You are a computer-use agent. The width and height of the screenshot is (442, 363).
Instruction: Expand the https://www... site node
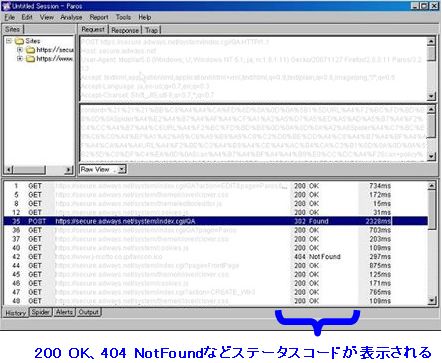[20, 59]
